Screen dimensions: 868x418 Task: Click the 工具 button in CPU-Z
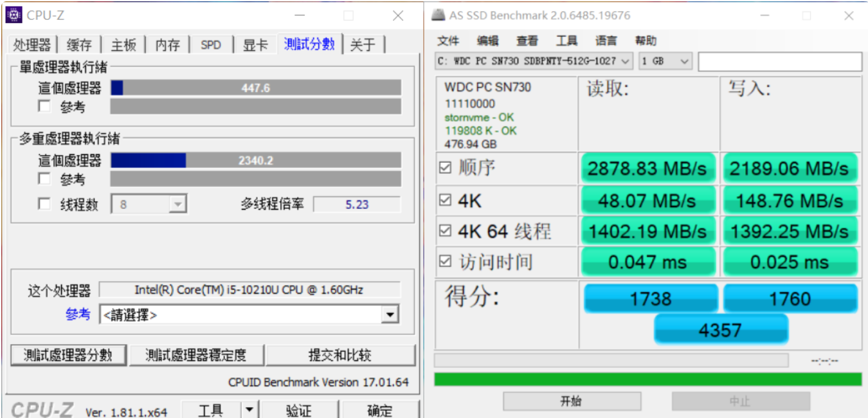pyautogui.click(x=211, y=410)
